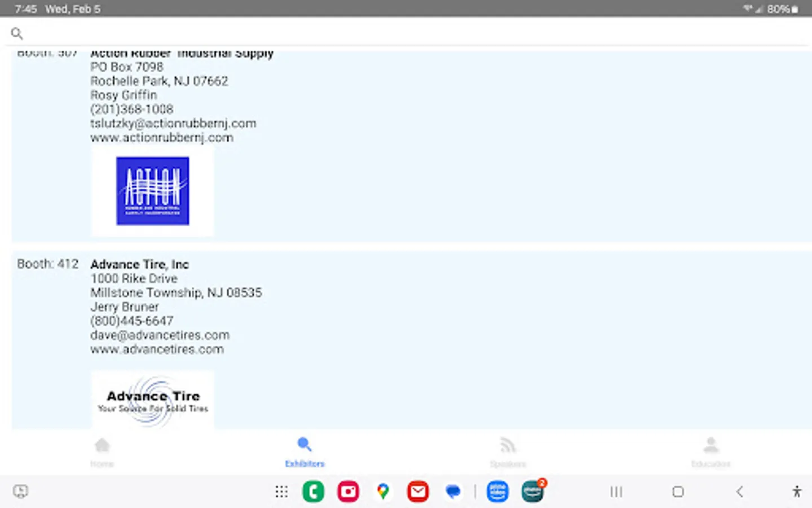Tap the Home circle button
This screenshot has height=508, width=812.
click(x=677, y=491)
